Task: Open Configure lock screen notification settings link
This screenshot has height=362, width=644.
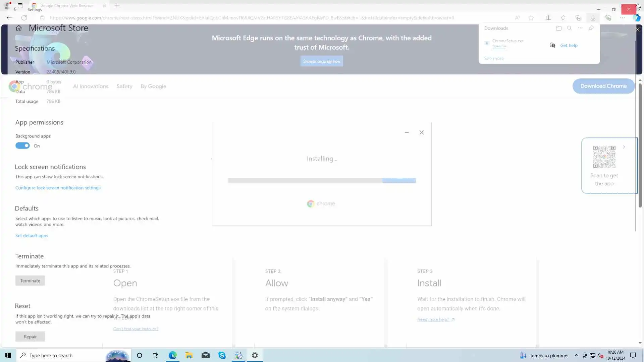Action: click(x=58, y=188)
